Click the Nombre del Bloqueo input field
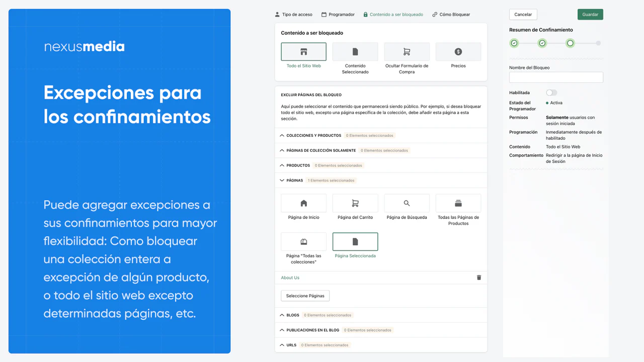This screenshot has height=362, width=644. pos(556,77)
